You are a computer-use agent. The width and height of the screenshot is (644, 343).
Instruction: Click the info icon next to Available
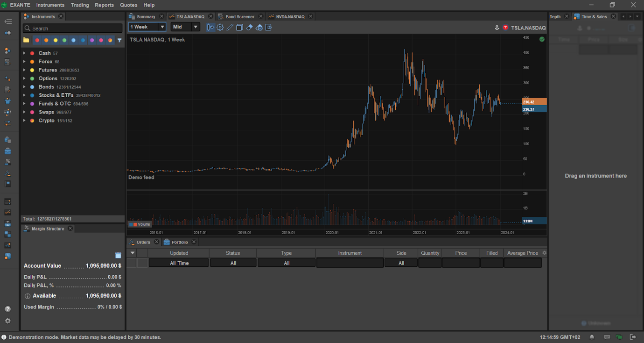[x=27, y=296]
